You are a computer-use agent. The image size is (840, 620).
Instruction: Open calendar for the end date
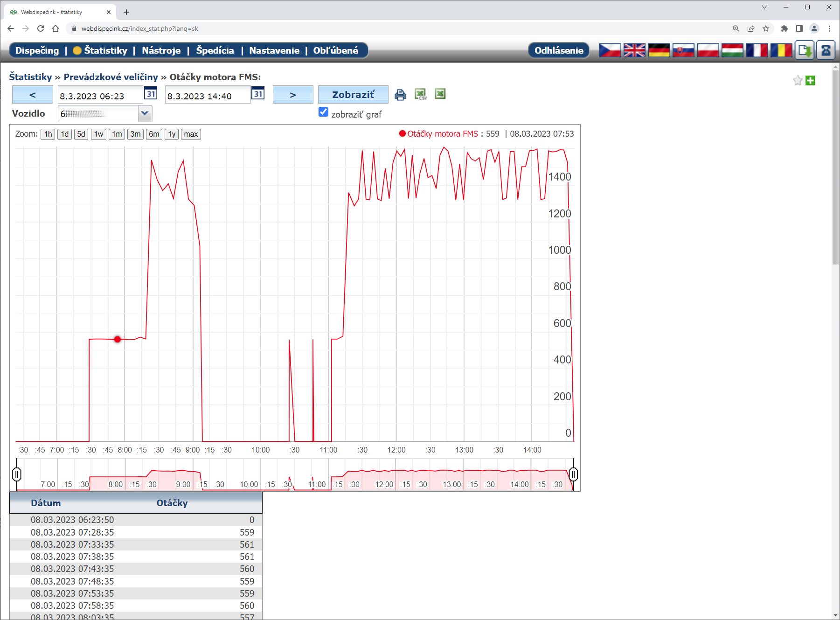tap(258, 94)
